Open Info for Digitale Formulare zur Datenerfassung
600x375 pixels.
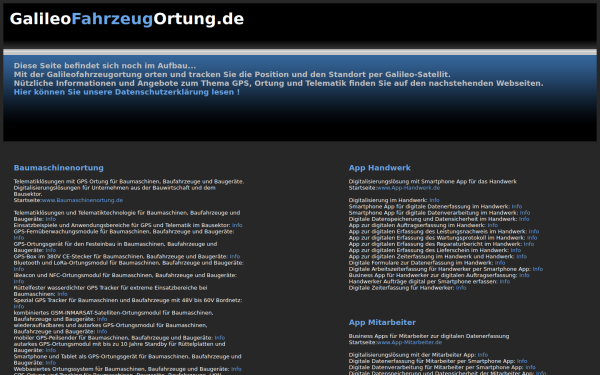(500, 263)
